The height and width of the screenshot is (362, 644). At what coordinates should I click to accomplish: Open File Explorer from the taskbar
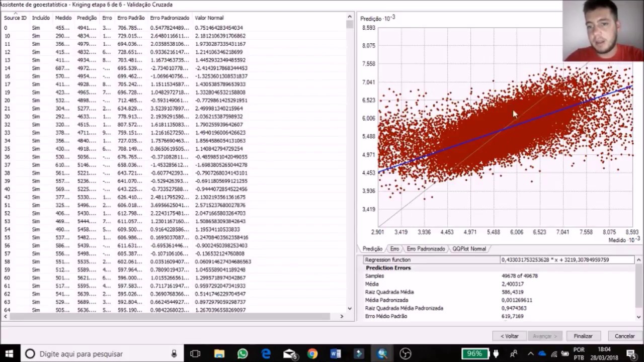(219, 354)
